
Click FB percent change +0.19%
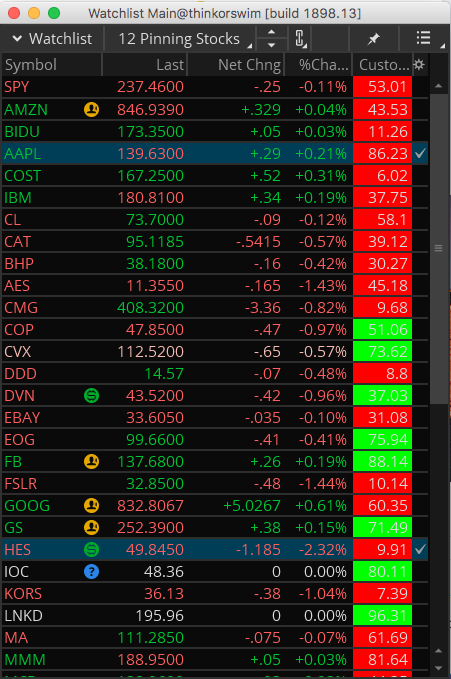[x=321, y=462]
